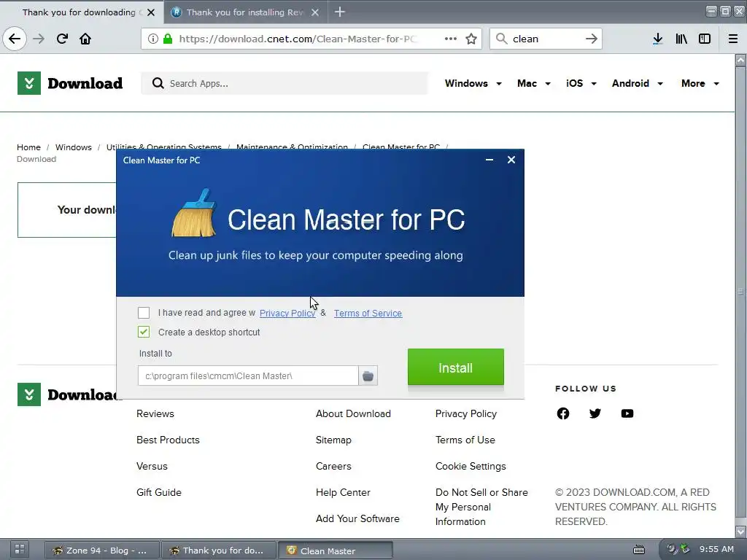The height and width of the screenshot is (560, 747).
Task: Open the Library bookmarks icon
Action: click(681, 39)
